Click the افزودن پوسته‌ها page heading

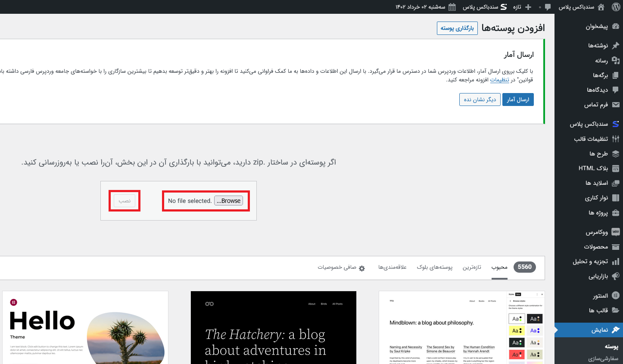click(x=513, y=28)
